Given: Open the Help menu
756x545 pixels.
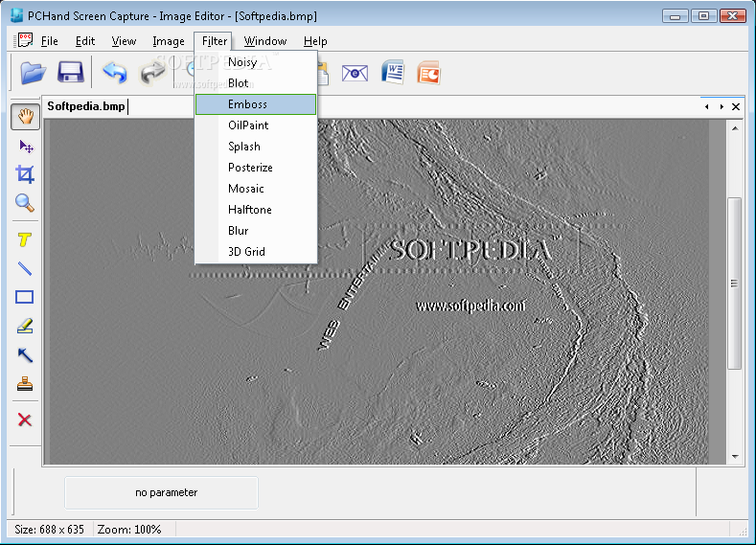Looking at the screenshot, I should [x=315, y=41].
